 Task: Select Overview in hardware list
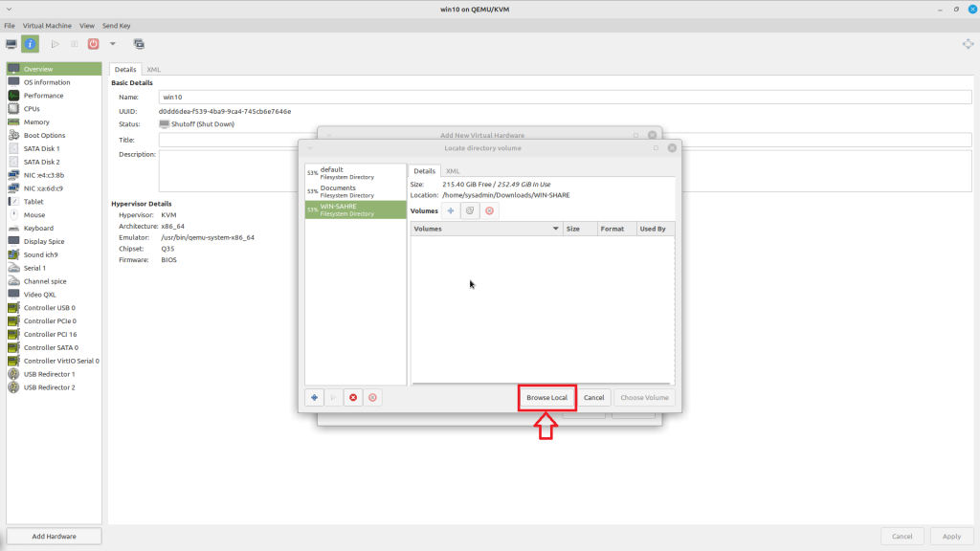[54, 69]
